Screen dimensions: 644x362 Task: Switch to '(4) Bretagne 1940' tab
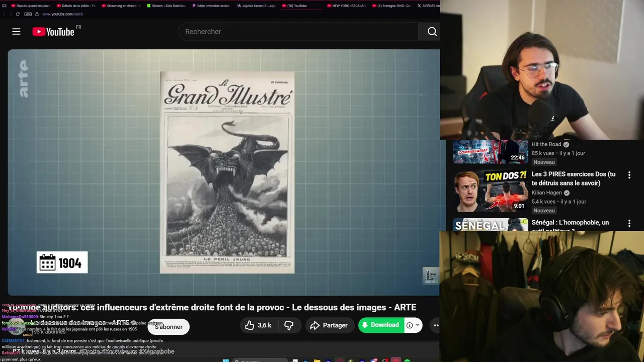[x=391, y=6]
